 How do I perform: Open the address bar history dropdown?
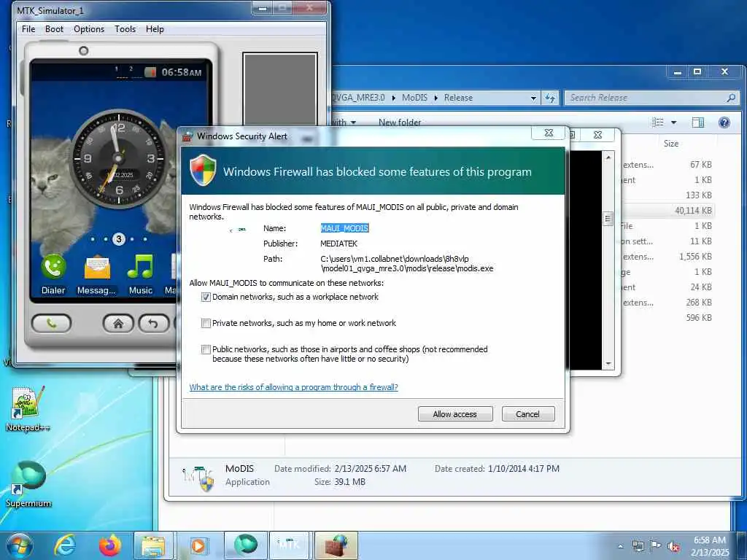533,98
